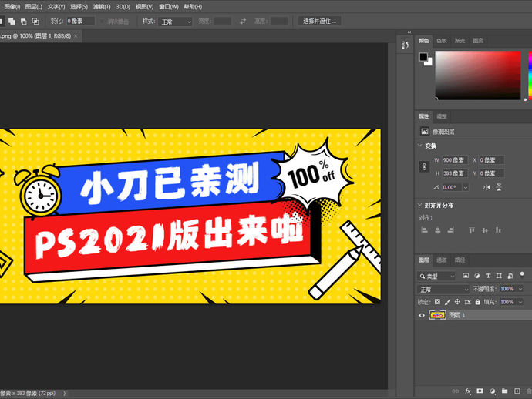Close the .png document tab
Image resolution: width=532 pixels, height=399 pixels.
[76, 36]
